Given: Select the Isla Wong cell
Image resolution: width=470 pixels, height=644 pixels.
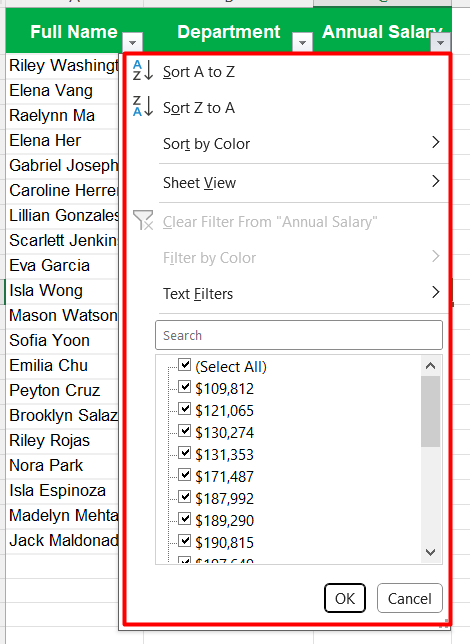Looking at the screenshot, I should click(x=62, y=290).
